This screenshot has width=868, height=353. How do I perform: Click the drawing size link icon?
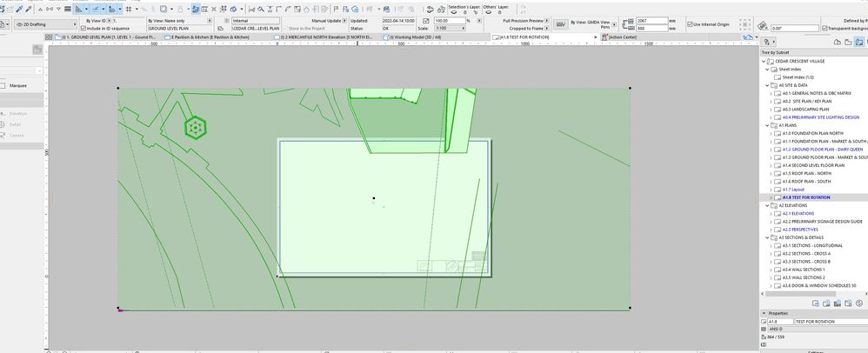pos(624,24)
